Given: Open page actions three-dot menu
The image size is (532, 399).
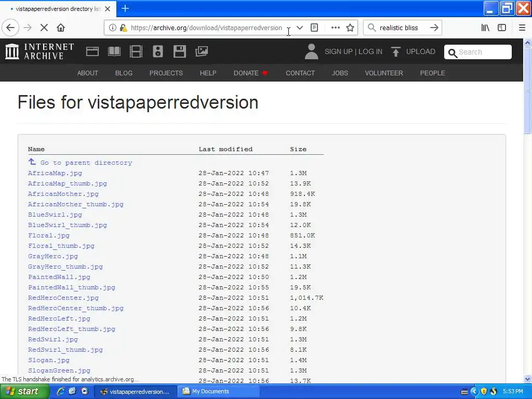Looking at the screenshot, I should (336, 28).
